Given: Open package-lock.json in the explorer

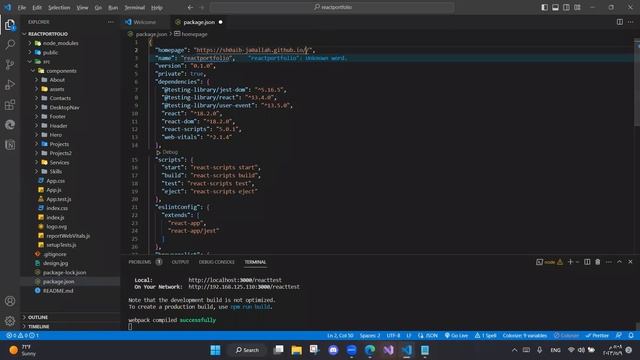Looking at the screenshot, I should point(64,273).
